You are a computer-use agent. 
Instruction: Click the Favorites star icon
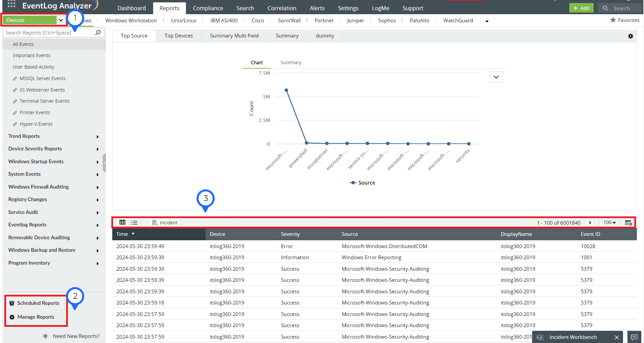point(613,20)
